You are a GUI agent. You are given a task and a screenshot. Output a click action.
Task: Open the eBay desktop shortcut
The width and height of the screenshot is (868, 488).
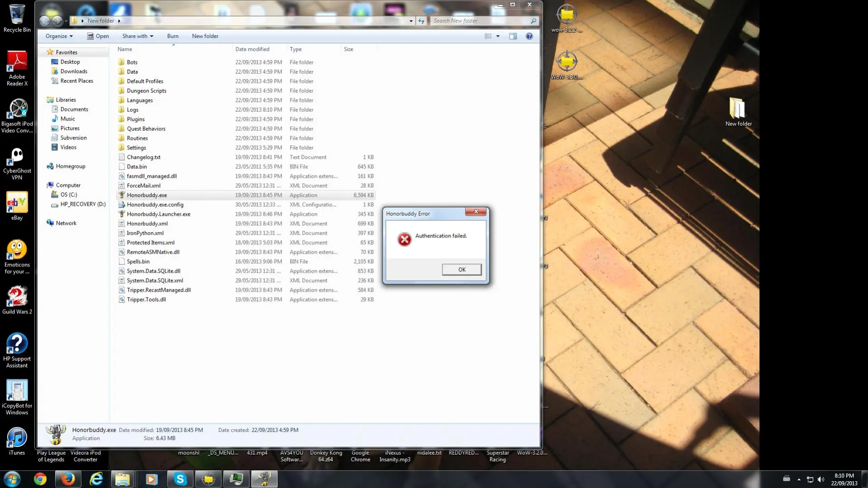17,206
